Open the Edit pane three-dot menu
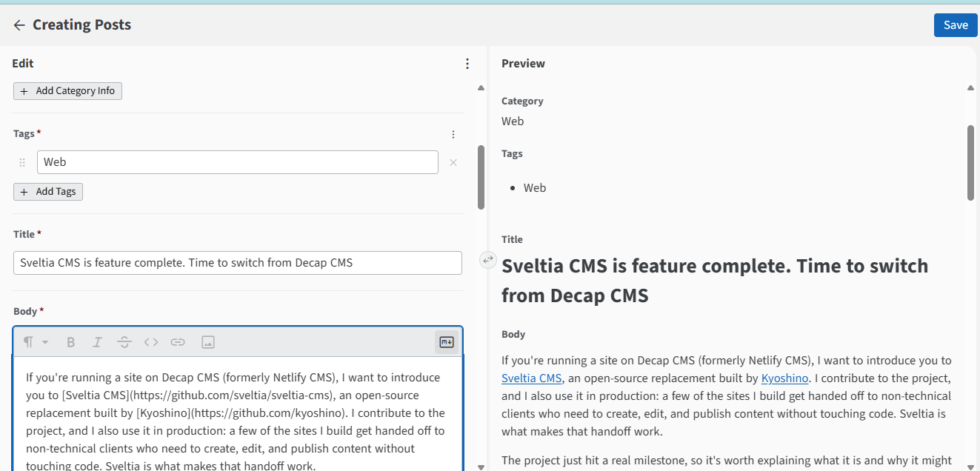980x471 pixels. pyautogui.click(x=467, y=64)
